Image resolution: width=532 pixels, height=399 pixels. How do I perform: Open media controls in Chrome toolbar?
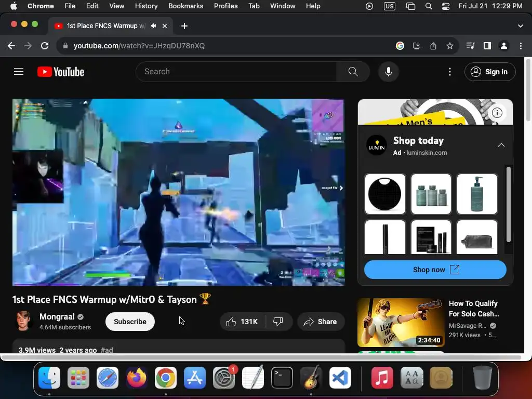[471, 46]
